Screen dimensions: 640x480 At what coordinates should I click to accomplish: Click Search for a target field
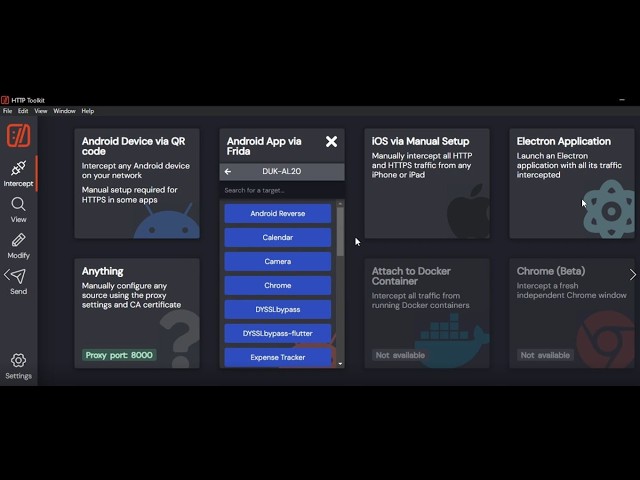pos(282,190)
